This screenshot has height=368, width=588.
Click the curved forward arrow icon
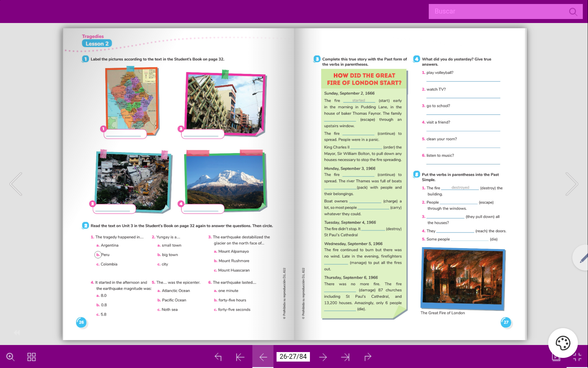tap(367, 357)
